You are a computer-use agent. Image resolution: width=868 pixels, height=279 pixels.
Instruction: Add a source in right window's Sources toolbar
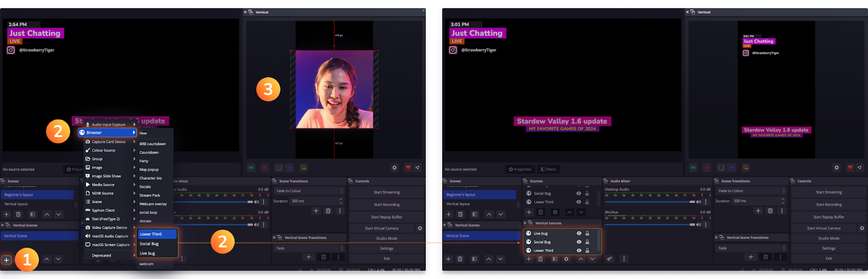[x=529, y=212]
